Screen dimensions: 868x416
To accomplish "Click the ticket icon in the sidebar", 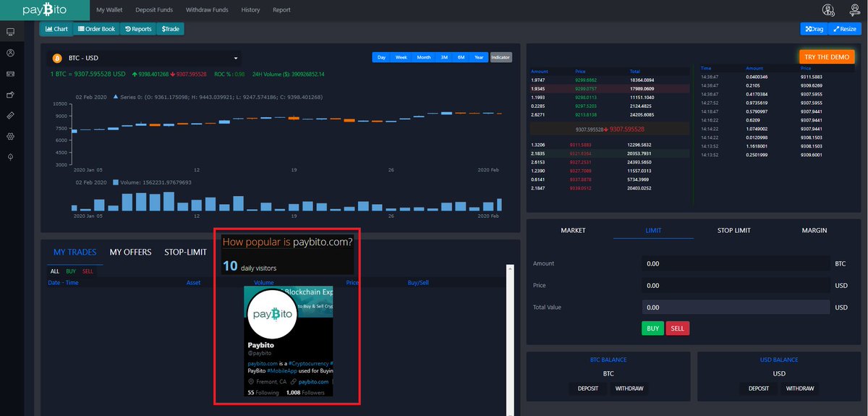I will [x=11, y=115].
